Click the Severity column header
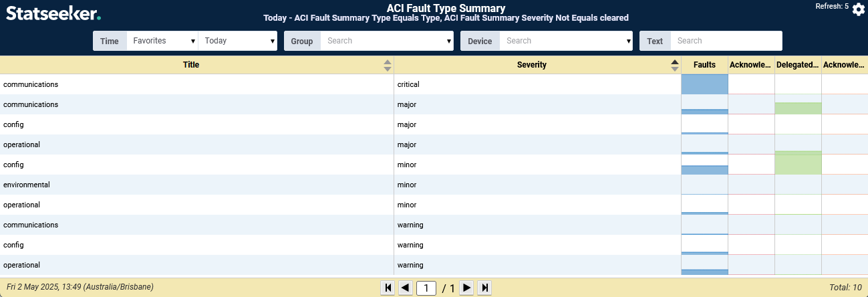This screenshot has height=297, width=868. coord(532,65)
